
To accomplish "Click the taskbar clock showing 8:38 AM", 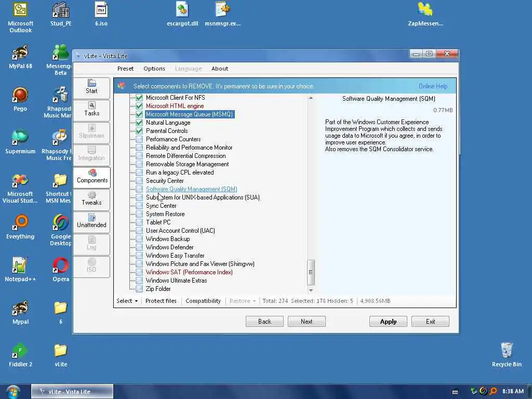I will click(513, 392).
